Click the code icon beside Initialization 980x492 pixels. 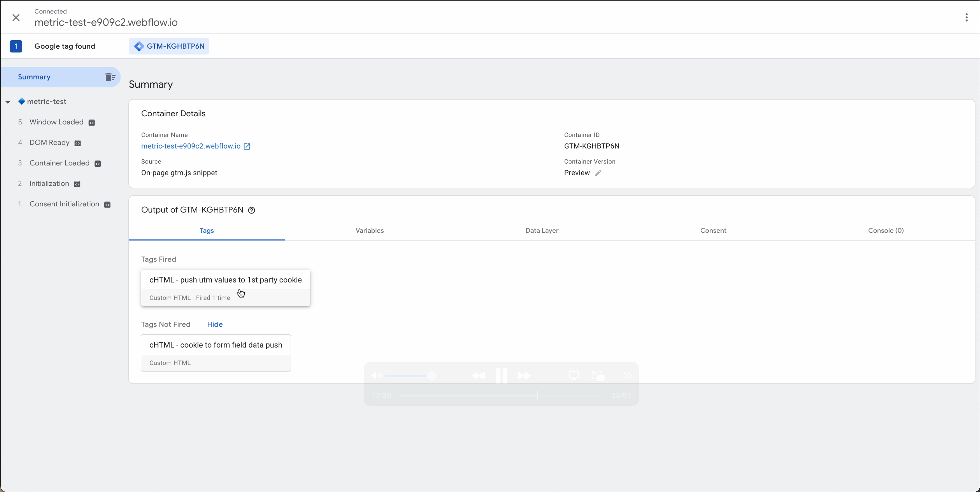(x=77, y=184)
